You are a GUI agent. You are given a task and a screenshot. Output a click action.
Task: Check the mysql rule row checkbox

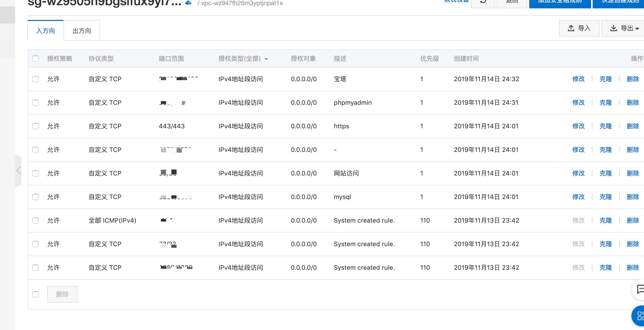click(36, 197)
